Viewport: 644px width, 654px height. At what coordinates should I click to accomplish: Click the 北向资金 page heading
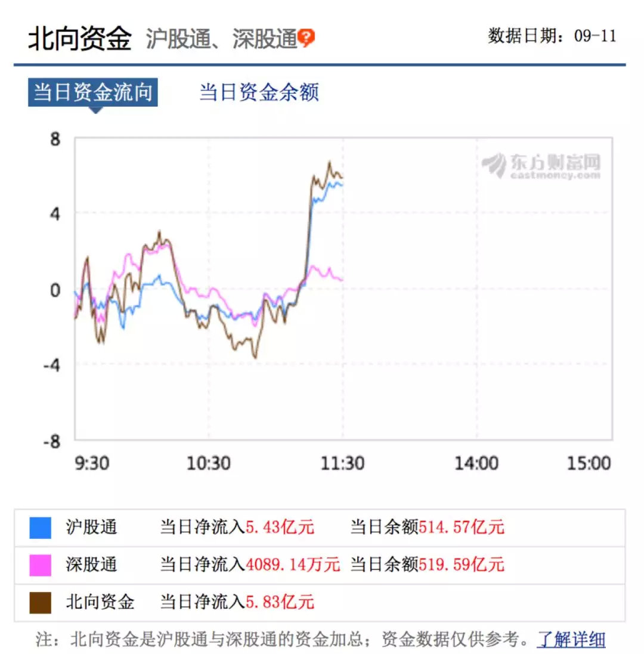[79, 39]
